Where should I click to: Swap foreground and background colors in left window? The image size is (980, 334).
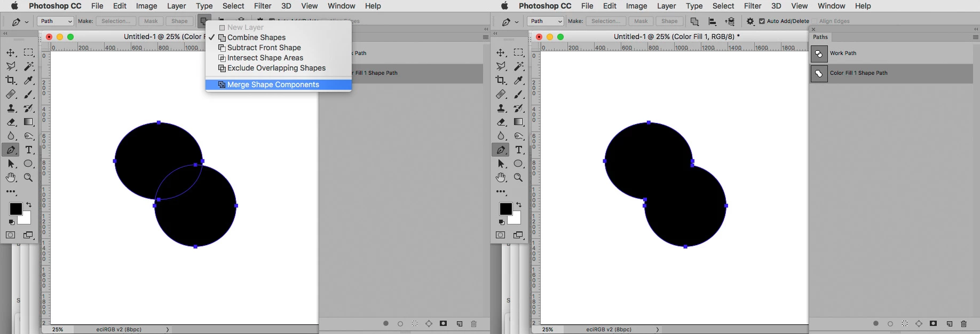coord(29,205)
